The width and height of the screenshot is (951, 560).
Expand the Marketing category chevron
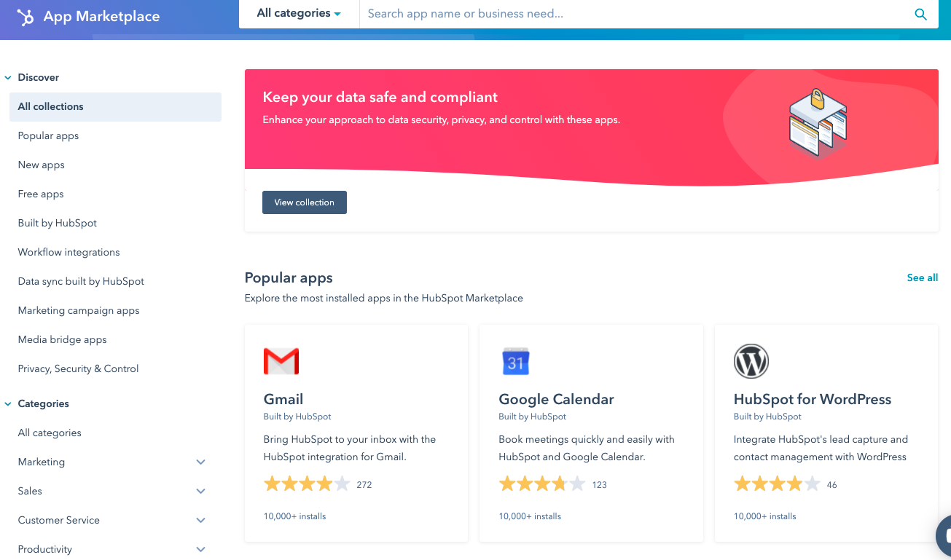(201, 462)
